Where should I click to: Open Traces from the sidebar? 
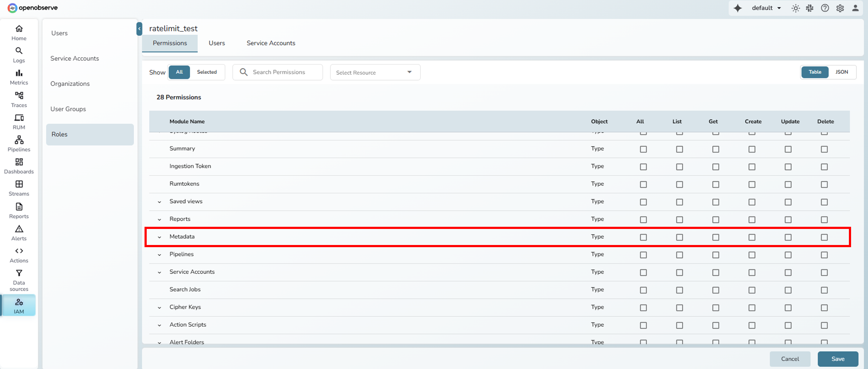[19, 99]
